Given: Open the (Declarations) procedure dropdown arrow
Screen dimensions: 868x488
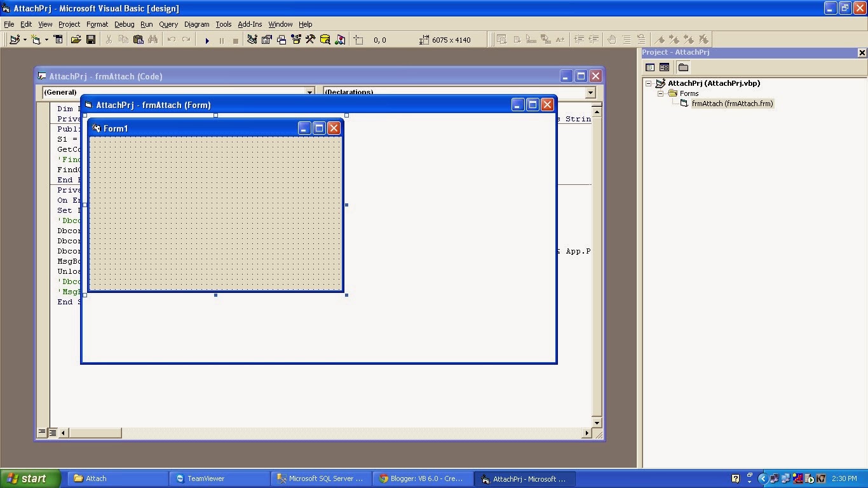Looking at the screenshot, I should pos(590,92).
